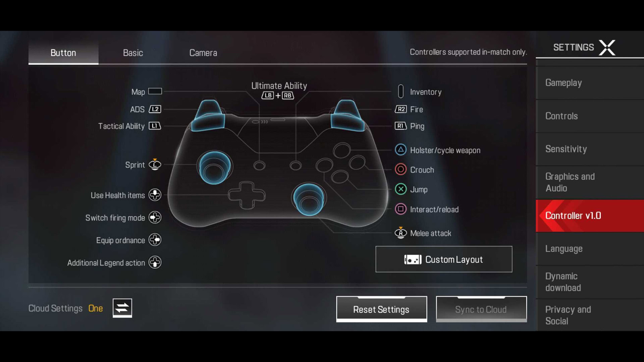Click the Cloud Settings profile switcher
The height and width of the screenshot is (362, 644).
122,308
